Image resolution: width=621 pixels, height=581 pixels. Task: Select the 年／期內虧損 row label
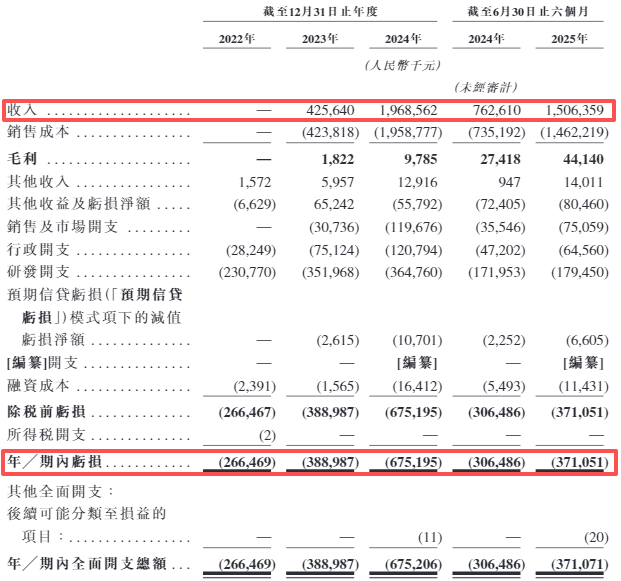[55, 461]
